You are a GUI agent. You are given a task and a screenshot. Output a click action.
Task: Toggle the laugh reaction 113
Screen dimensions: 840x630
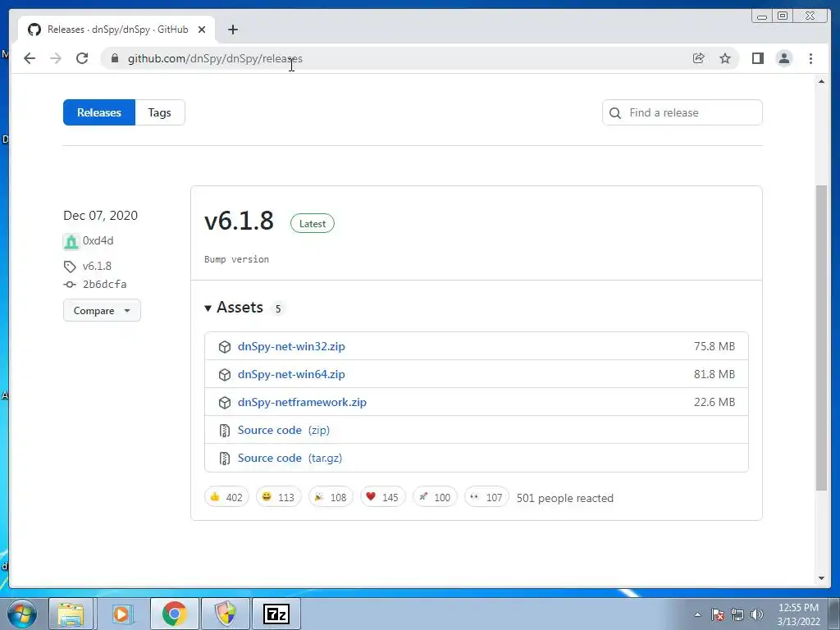279,497
